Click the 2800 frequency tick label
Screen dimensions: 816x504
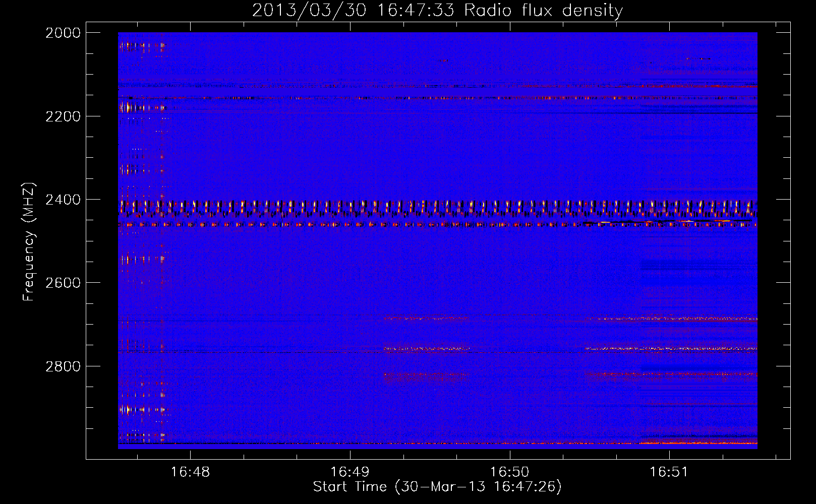[x=63, y=366]
